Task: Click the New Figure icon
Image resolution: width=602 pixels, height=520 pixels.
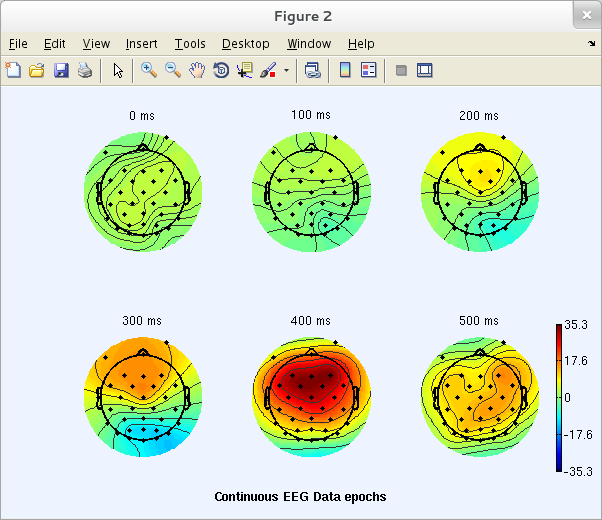Action: coord(13,70)
